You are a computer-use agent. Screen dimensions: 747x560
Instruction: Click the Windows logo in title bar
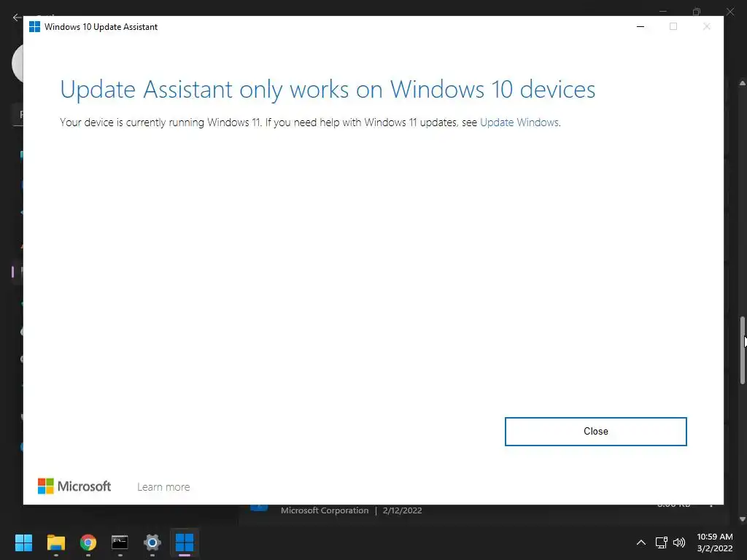coord(34,27)
